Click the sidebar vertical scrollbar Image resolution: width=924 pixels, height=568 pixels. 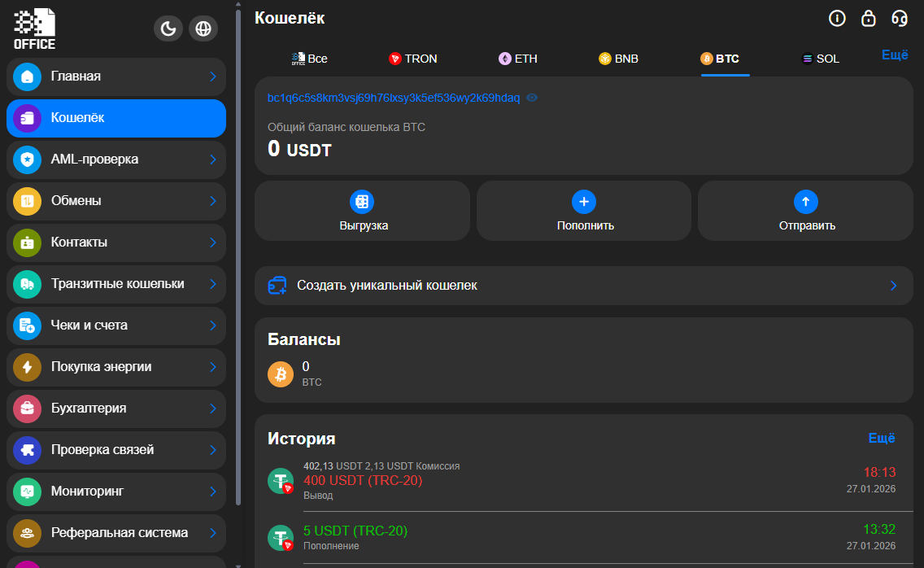[x=238, y=244]
